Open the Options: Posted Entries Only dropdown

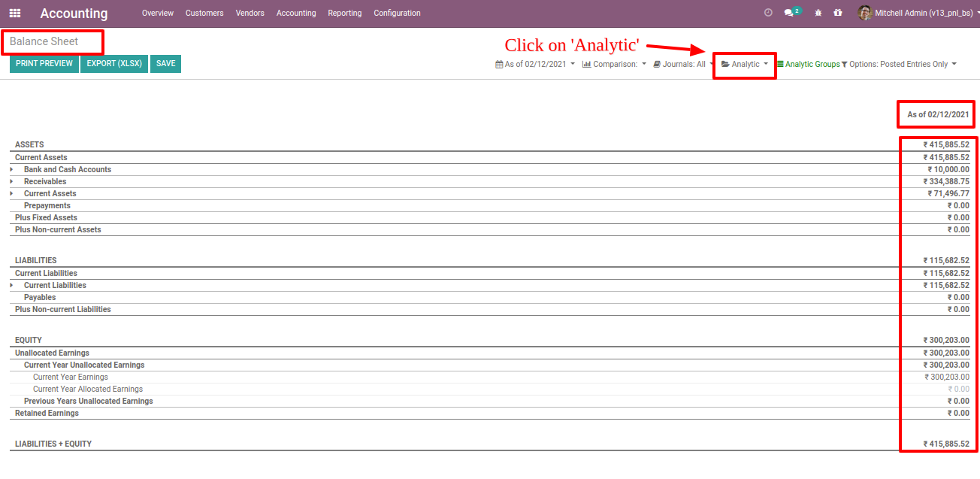[x=902, y=64]
